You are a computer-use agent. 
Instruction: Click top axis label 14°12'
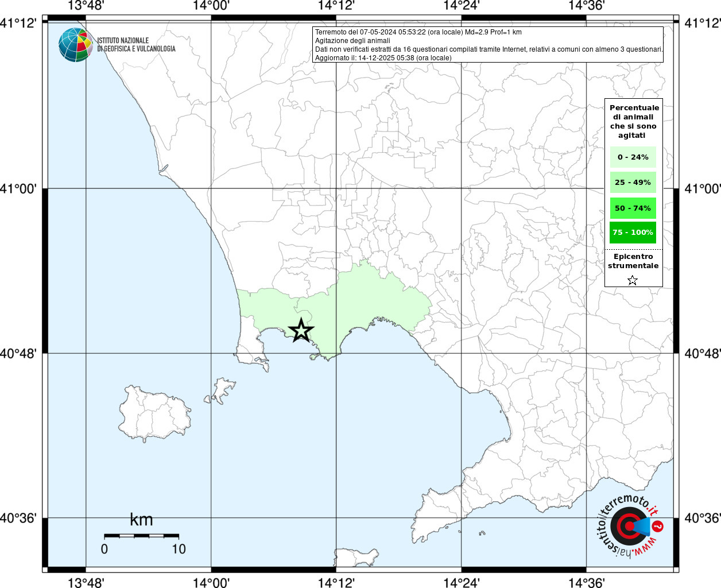[336, 6]
